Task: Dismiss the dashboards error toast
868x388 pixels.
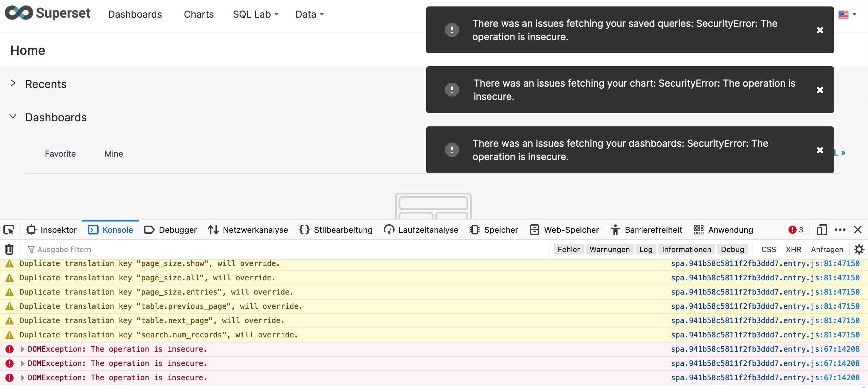Action: pyautogui.click(x=820, y=150)
